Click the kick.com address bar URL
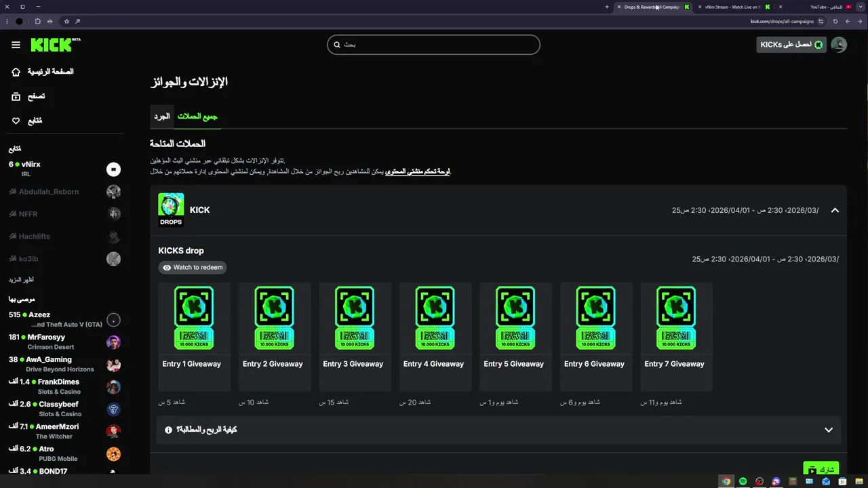The image size is (868, 488). coord(782,21)
